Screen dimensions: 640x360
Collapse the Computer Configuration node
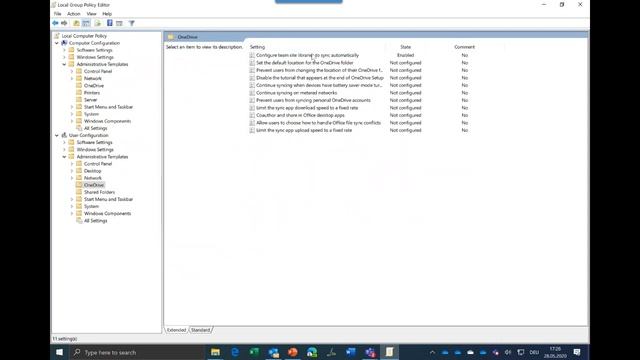pyautogui.click(x=57, y=43)
